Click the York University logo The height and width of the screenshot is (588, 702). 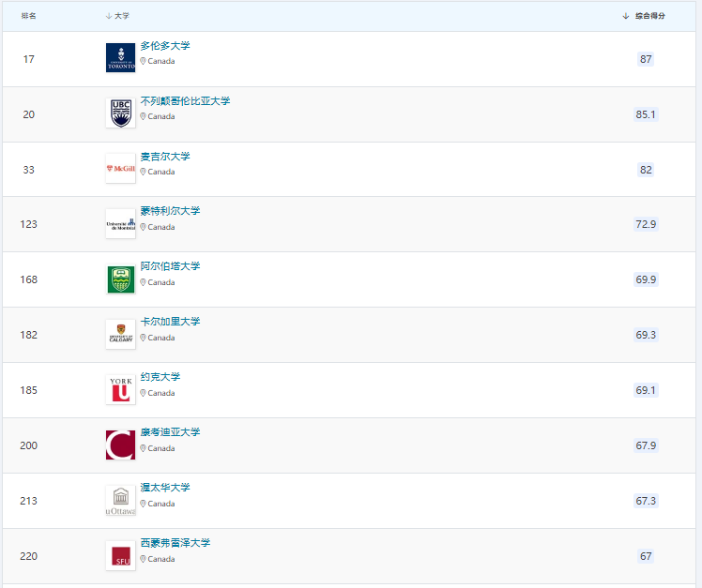[120, 390]
